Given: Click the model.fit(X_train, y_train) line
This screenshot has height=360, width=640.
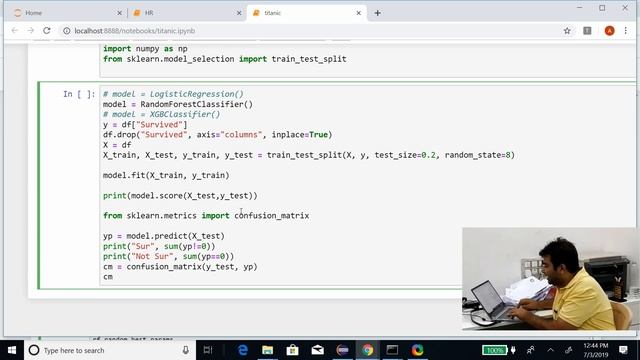Looking at the screenshot, I should 166,175.
